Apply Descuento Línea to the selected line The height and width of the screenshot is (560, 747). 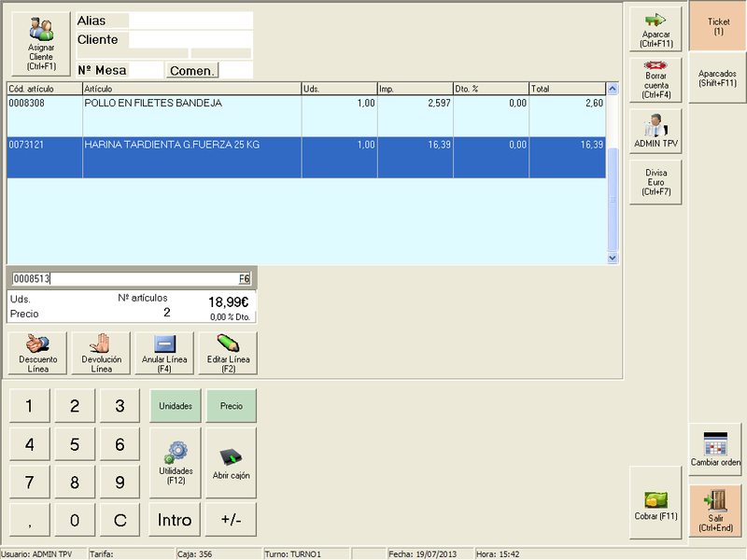(x=38, y=353)
